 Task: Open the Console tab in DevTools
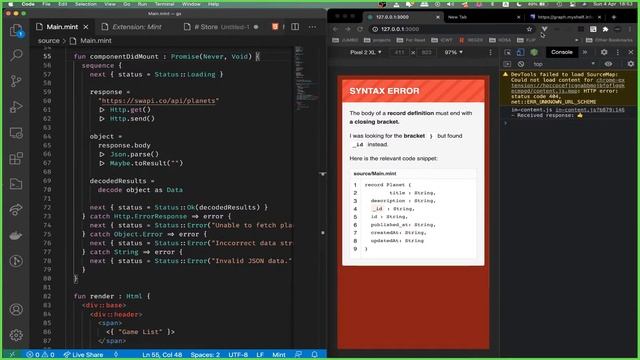click(562, 52)
